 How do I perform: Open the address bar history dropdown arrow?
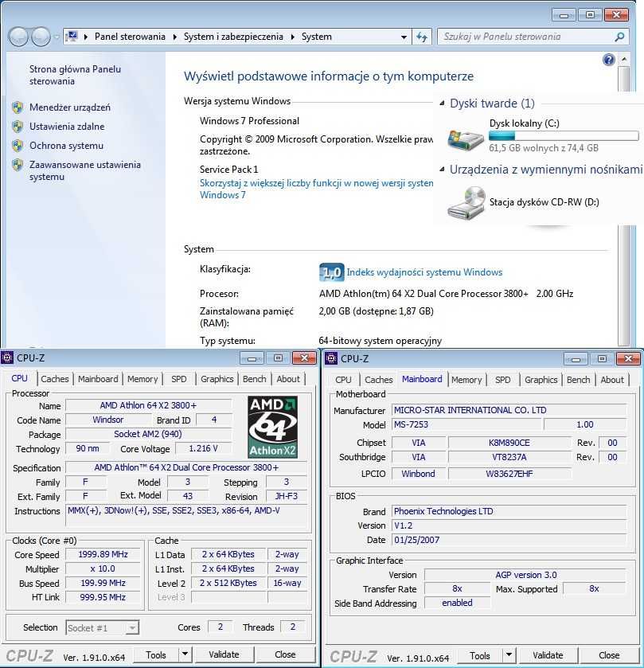pos(404,37)
